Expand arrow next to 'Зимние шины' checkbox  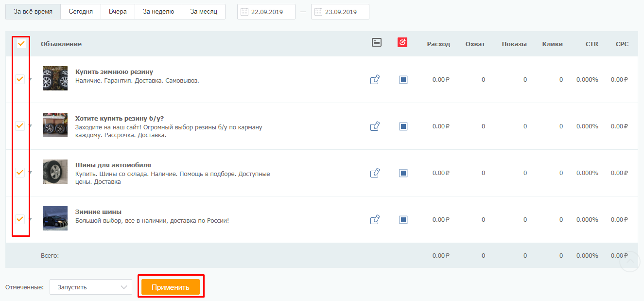click(x=30, y=219)
